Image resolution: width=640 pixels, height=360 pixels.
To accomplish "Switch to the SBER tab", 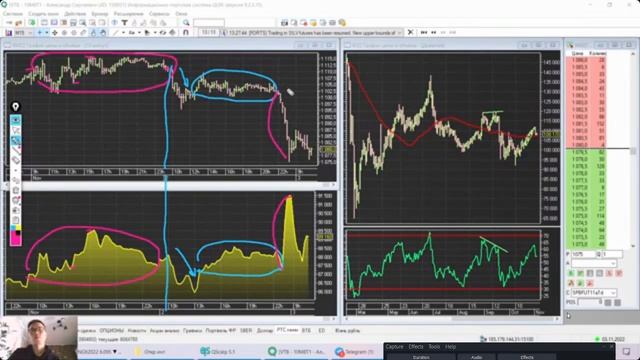I will coord(246,331).
